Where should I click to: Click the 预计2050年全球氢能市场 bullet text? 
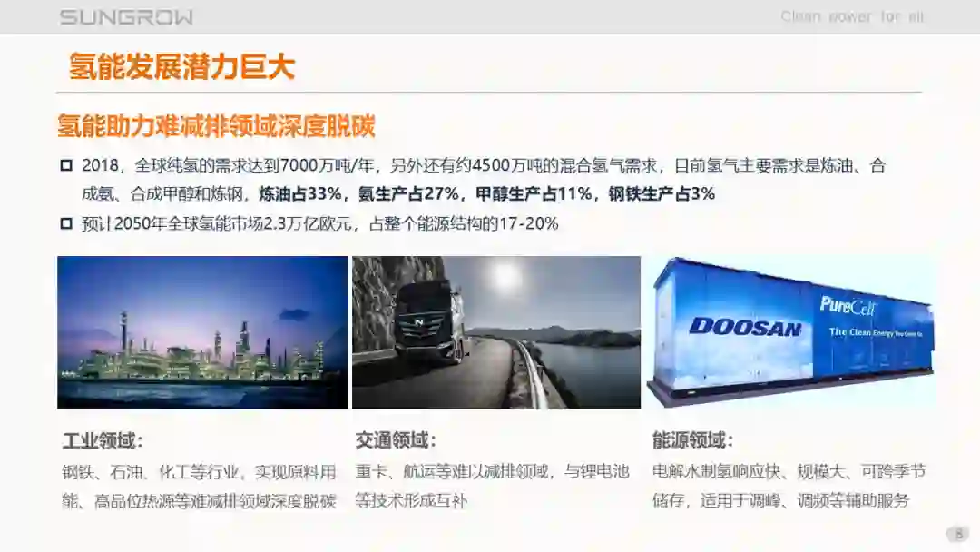(320, 223)
